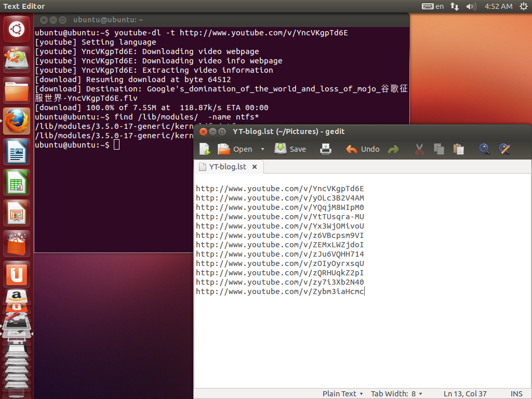This screenshot has width=532, height=399.
Task: Click the terminal line "Setting language"
Action: (x=96, y=42)
